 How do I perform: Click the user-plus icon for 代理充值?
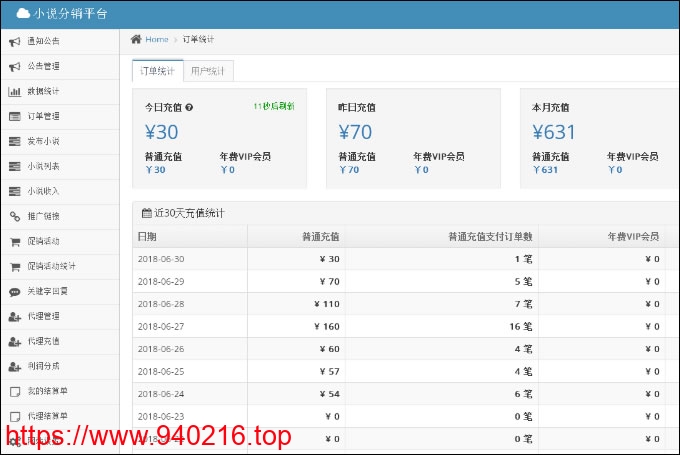pos(15,342)
